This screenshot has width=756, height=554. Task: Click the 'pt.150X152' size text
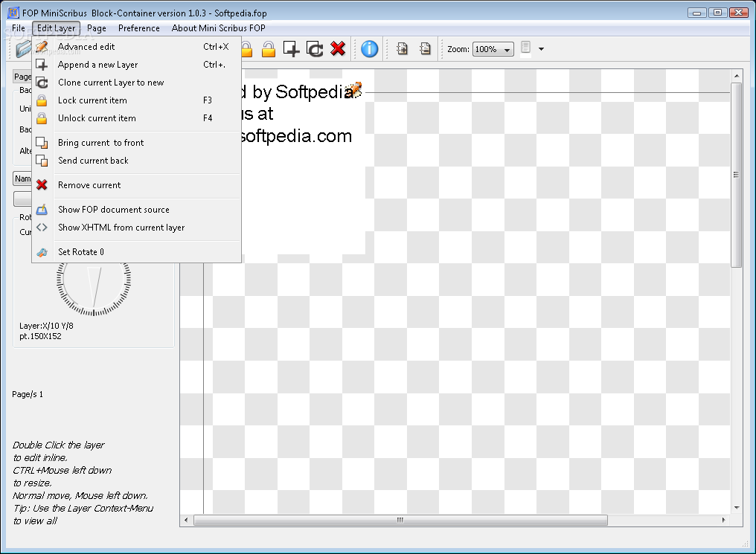40,336
